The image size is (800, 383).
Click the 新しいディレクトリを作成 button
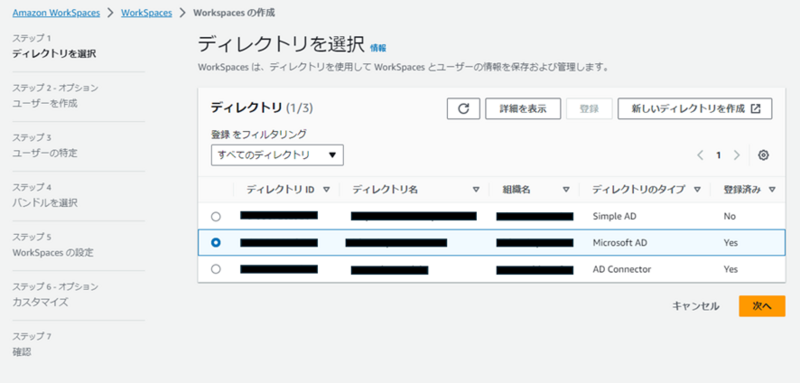(x=695, y=109)
